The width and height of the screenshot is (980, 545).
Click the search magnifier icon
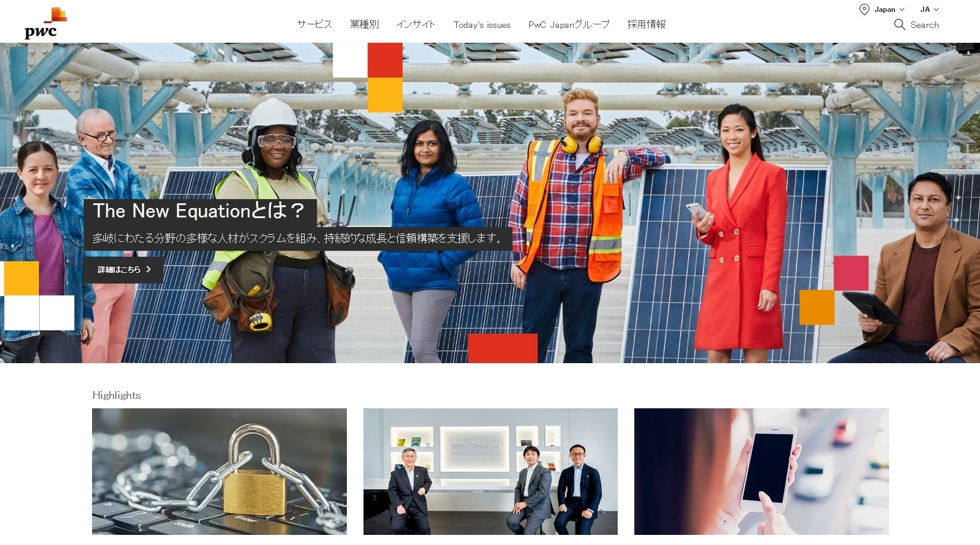coord(899,24)
